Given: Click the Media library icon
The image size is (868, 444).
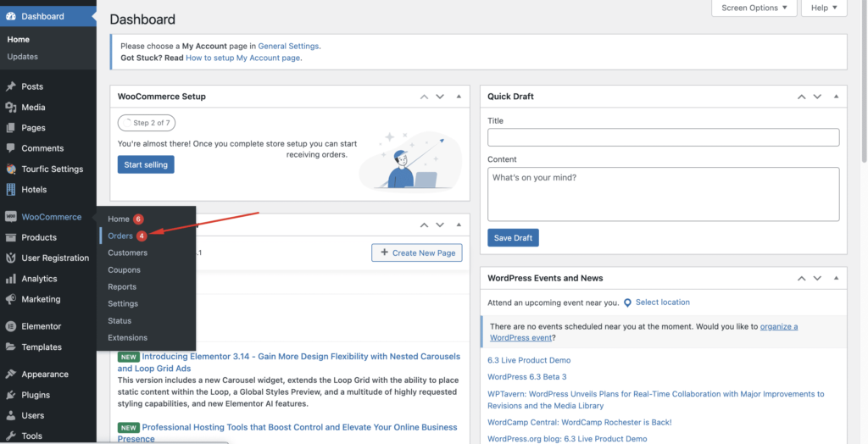Looking at the screenshot, I should [x=10, y=108].
